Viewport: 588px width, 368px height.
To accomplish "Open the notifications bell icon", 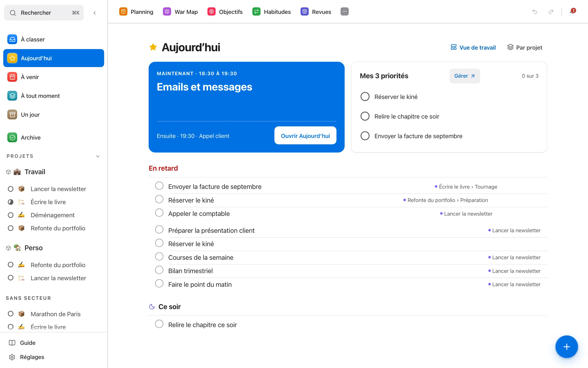I will click(572, 11).
